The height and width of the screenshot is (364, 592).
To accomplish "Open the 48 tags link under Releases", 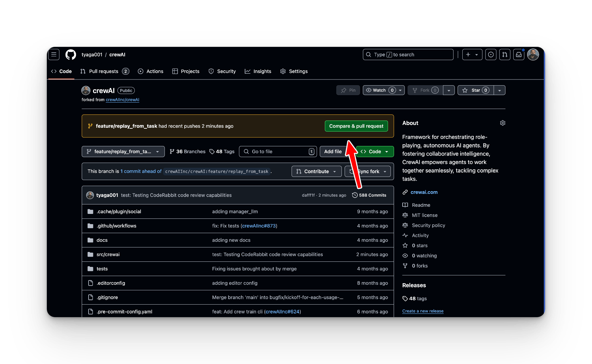I will [x=415, y=298].
